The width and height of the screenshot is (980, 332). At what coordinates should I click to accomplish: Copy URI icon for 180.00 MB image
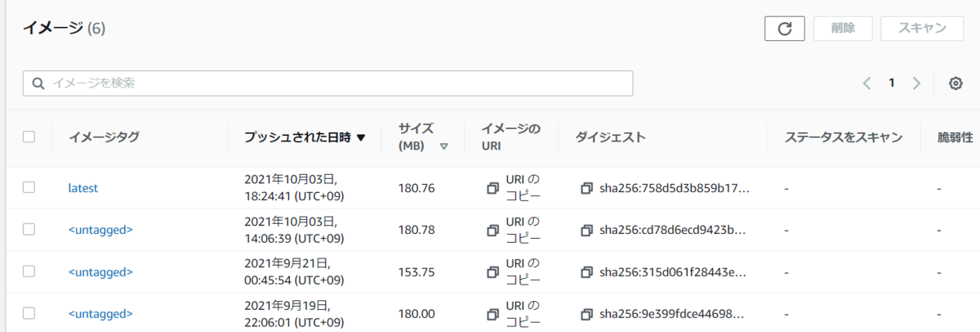492,314
